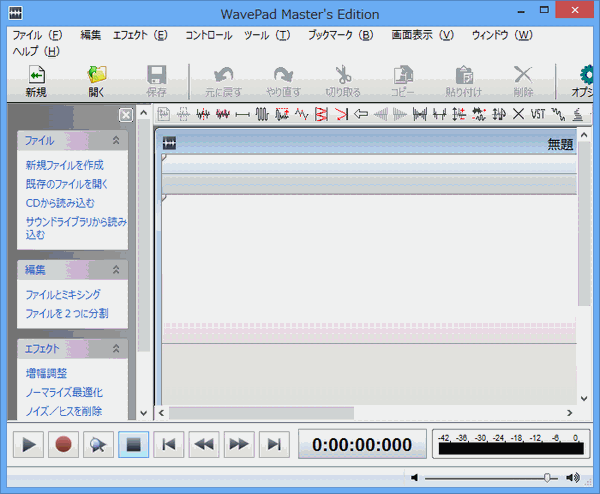The height and width of the screenshot is (494, 600).
Task: Open the 画面表示 (V) menu
Action: pyautogui.click(x=422, y=36)
